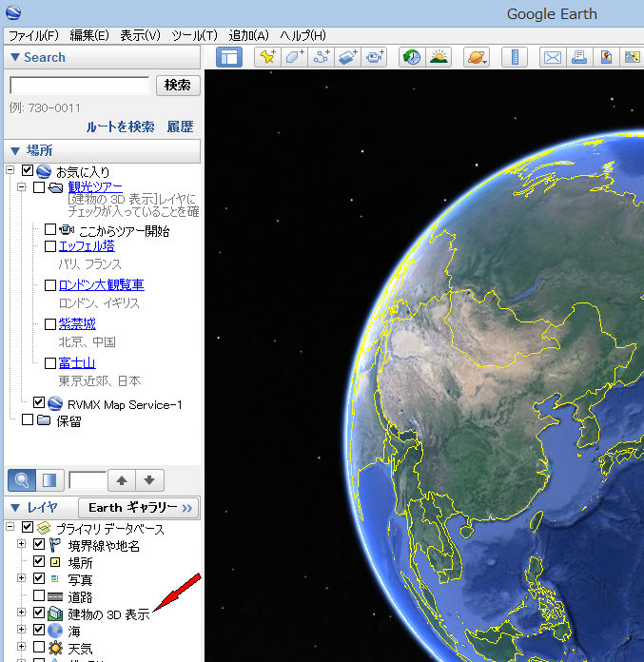Enable the 道路 layer checkbox
644x662 pixels.
(39, 596)
